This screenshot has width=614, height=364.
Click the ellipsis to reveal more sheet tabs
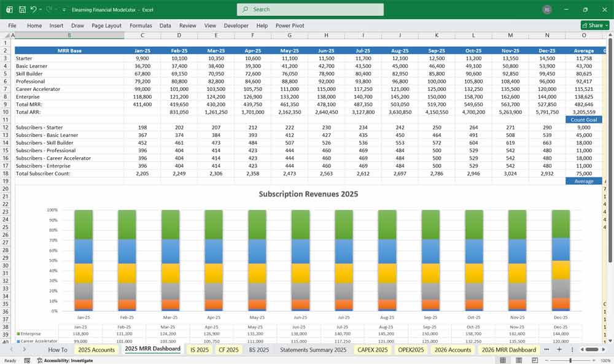[x=547, y=349]
